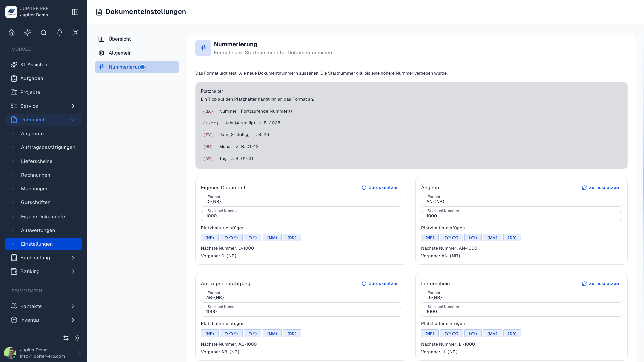Open user account chevron for Jupiter Demo
This screenshot has width=644, height=362.
coord(80,353)
